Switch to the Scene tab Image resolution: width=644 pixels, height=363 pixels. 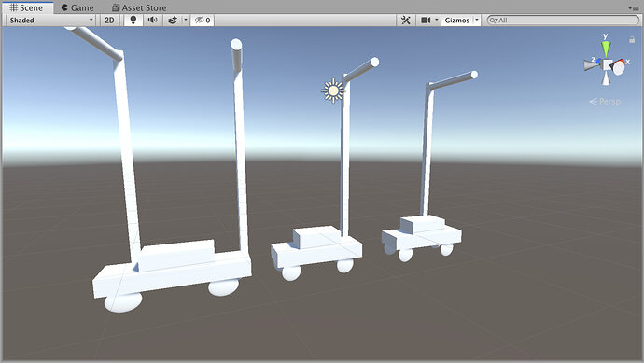coord(27,7)
